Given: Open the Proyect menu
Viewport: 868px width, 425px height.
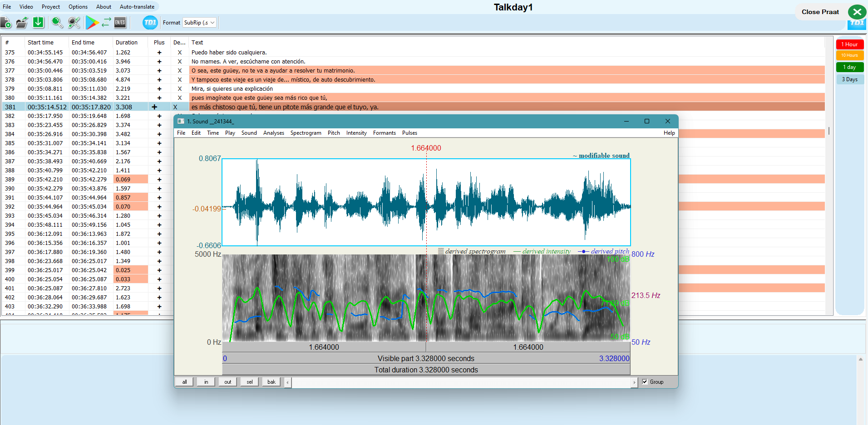Looking at the screenshot, I should pos(51,7).
